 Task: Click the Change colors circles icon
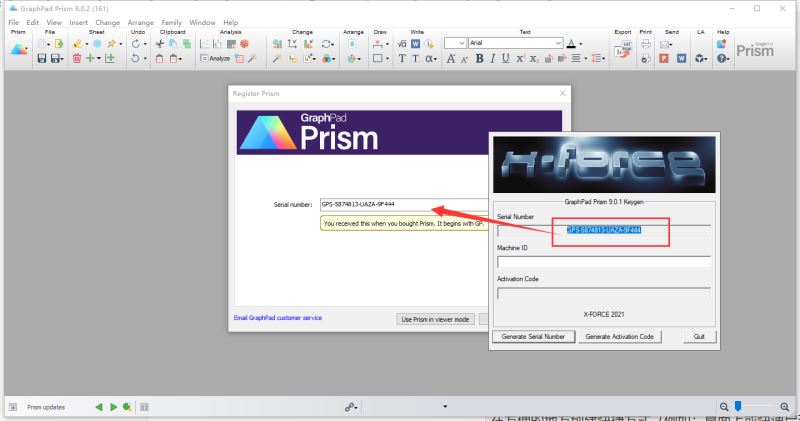click(327, 59)
